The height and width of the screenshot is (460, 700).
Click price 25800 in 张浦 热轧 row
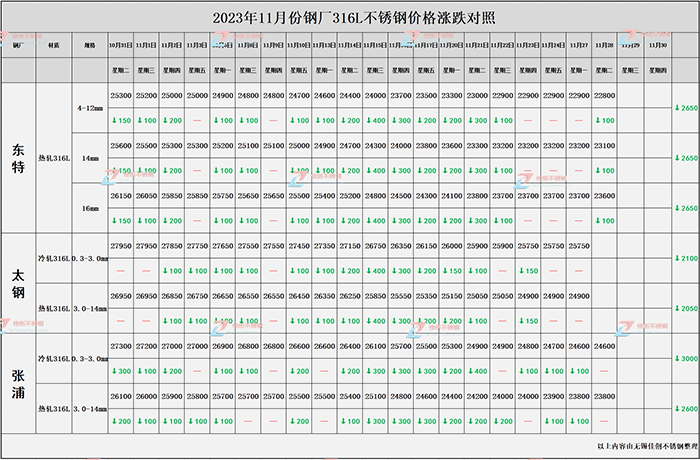tap(197, 396)
